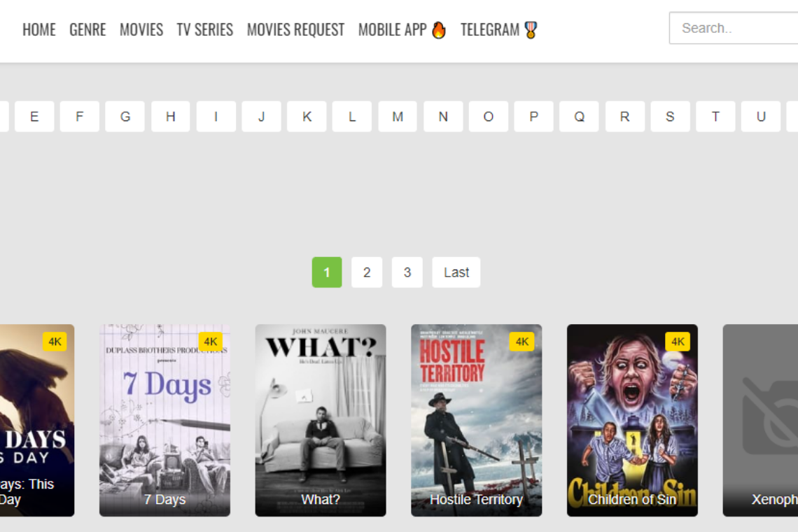
Task: Open the MOVIES REQUEST page
Action: (x=295, y=30)
